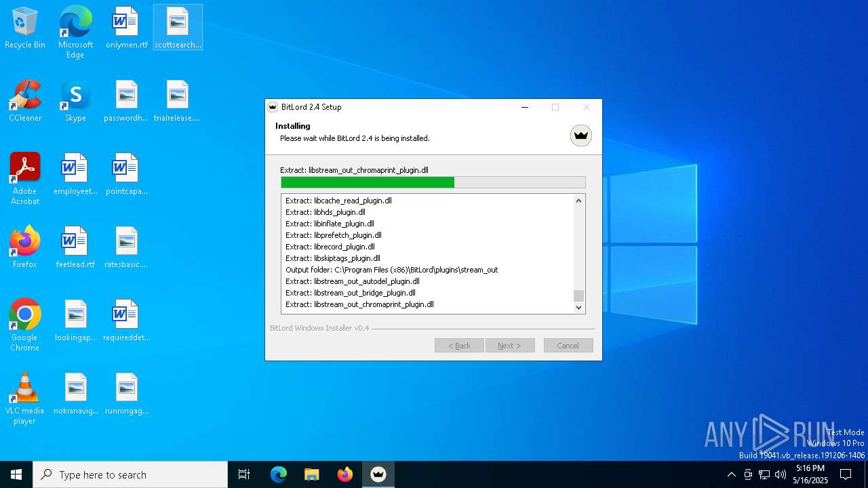Open the Recycle Bin desktop icon

25,28
